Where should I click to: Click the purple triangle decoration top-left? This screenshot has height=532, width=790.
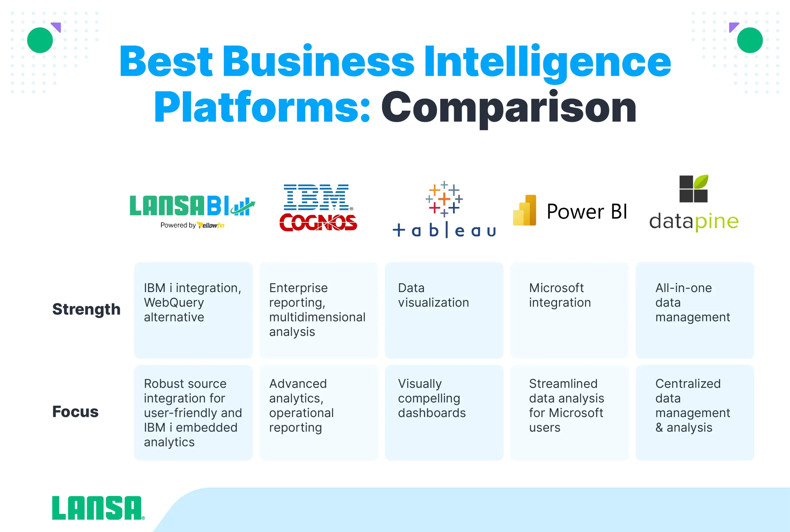pos(55,26)
